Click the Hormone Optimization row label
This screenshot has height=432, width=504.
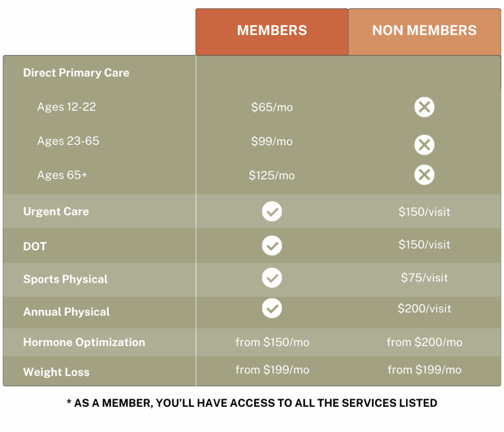84,342
